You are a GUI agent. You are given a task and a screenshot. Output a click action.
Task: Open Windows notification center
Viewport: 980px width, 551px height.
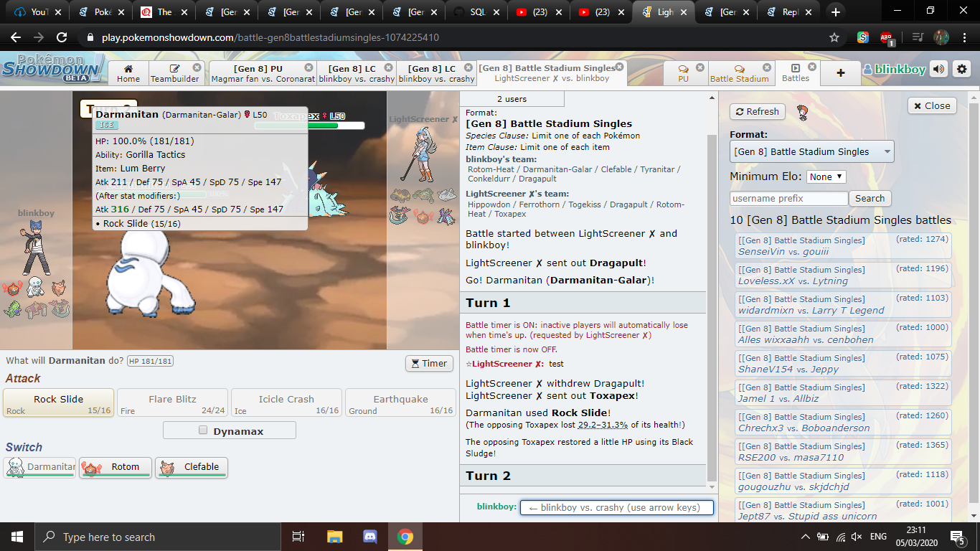click(958, 537)
